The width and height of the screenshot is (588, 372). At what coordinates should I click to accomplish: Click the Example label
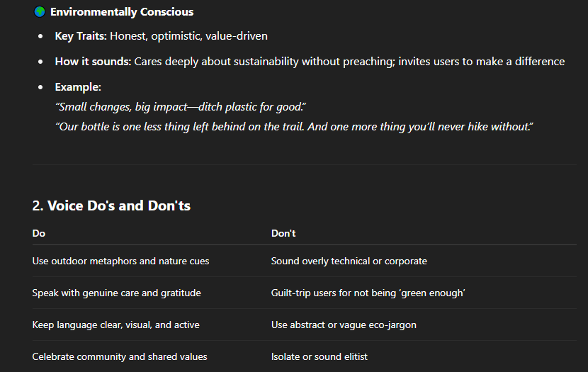pyautogui.click(x=78, y=87)
